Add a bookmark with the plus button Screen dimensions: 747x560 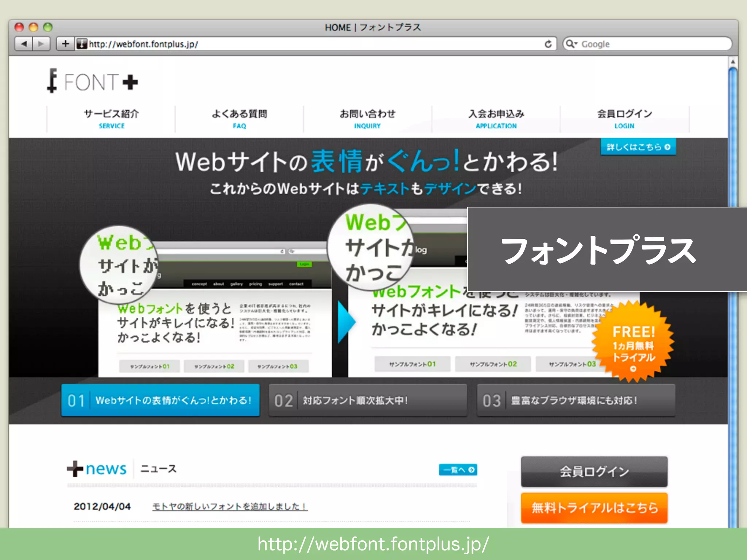65,44
